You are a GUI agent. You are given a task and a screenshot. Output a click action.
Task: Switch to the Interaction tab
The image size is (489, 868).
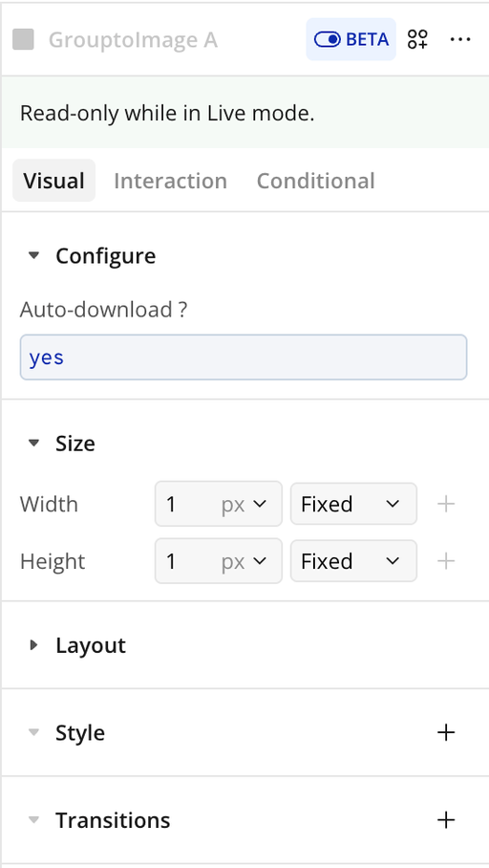click(x=170, y=181)
